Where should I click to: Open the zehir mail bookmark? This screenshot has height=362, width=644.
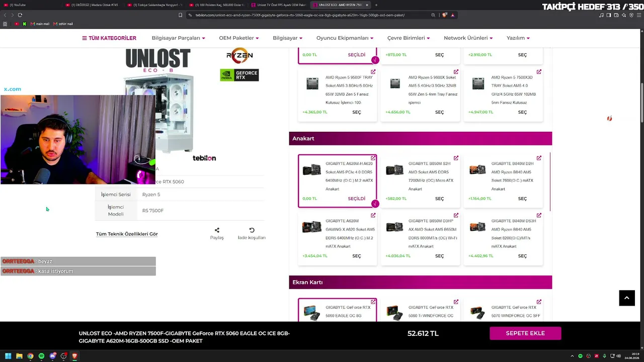coord(63,24)
